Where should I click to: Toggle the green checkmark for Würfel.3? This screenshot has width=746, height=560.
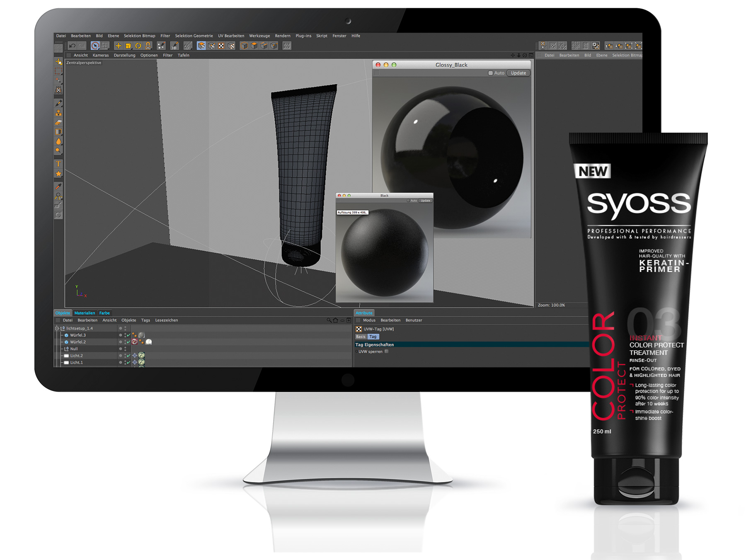tap(128, 335)
